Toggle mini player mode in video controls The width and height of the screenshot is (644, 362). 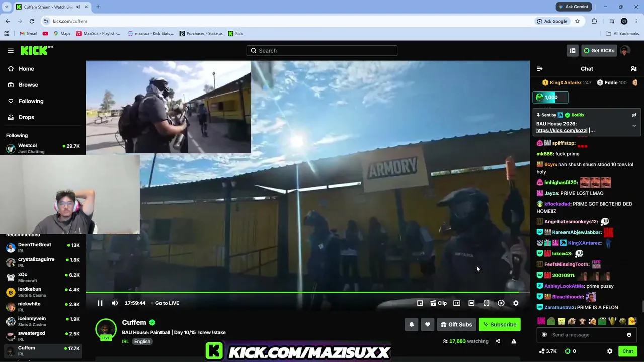click(x=420, y=303)
